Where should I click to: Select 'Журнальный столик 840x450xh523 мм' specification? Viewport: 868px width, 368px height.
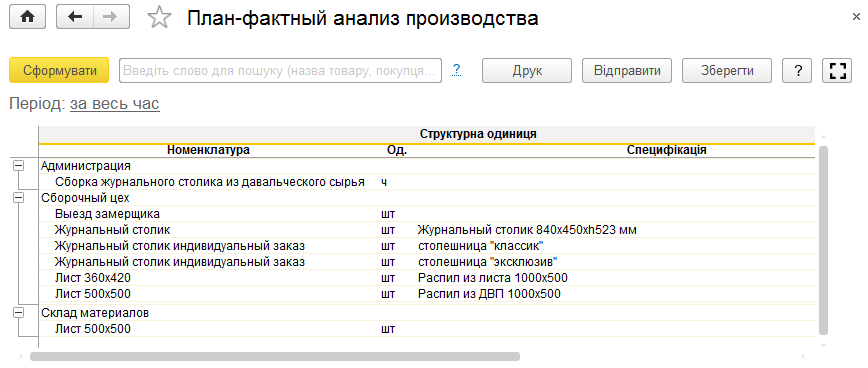click(527, 230)
